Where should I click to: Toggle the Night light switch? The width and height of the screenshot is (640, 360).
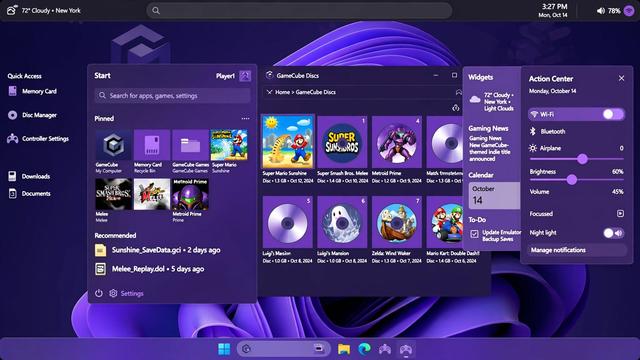(x=613, y=233)
